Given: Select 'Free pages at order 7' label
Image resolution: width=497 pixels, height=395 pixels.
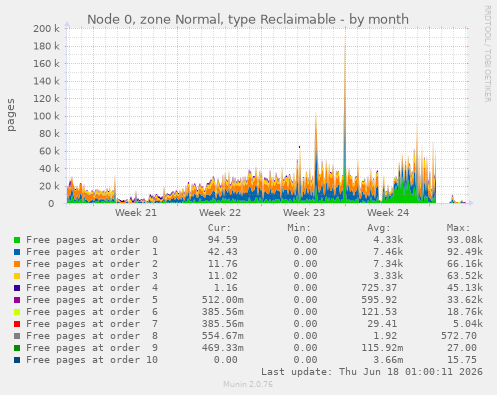Looking at the screenshot, I should pyautogui.click(x=92, y=324).
